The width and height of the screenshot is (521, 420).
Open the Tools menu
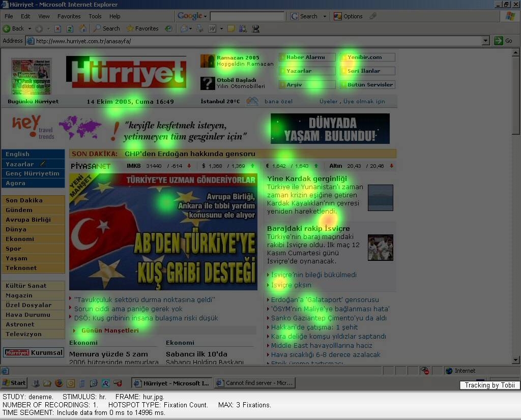click(95, 16)
